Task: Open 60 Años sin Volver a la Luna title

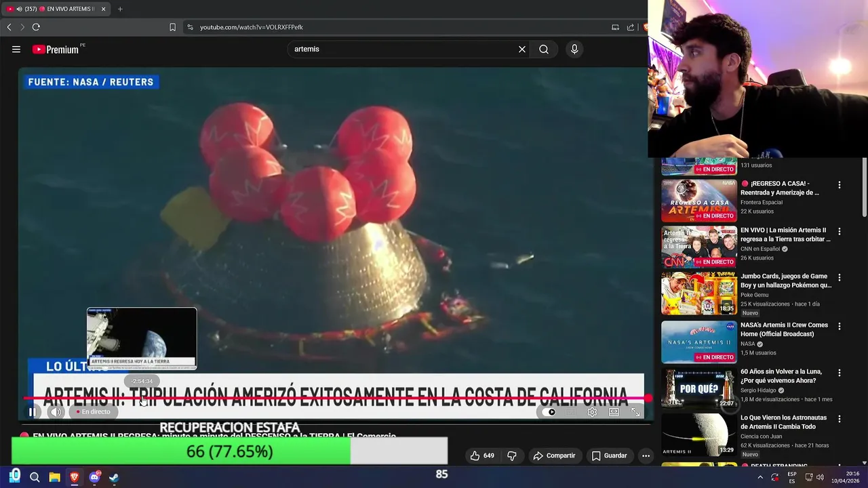Action: pyautogui.click(x=783, y=376)
